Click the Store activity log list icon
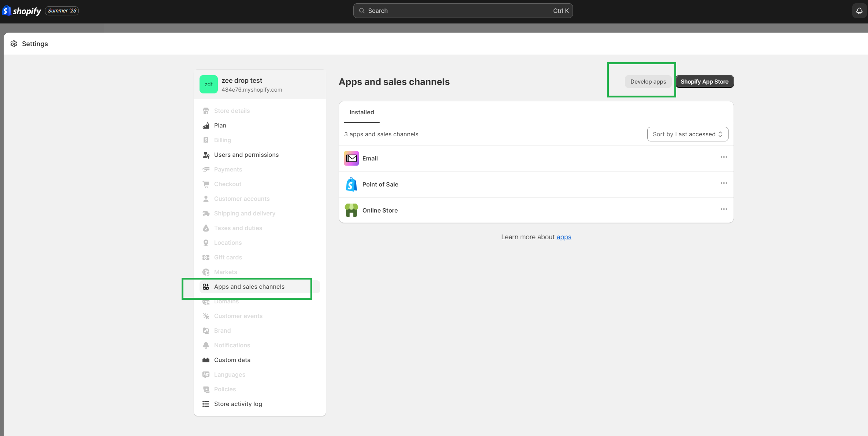 (x=206, y=404)
